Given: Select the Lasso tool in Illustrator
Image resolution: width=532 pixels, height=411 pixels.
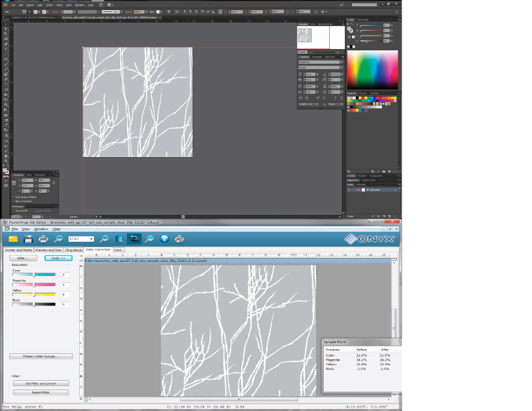Looking at the screenshot, I should [x=6, y=39].
